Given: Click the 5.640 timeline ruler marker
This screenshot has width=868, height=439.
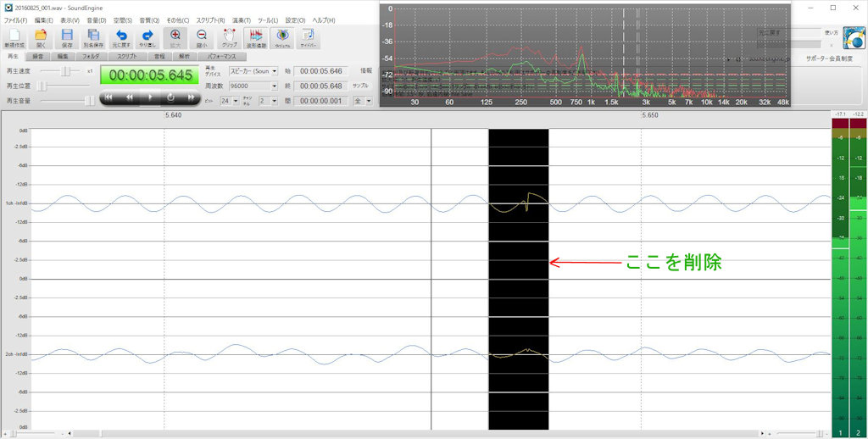Looking at the screenshot, I should 173,115.
